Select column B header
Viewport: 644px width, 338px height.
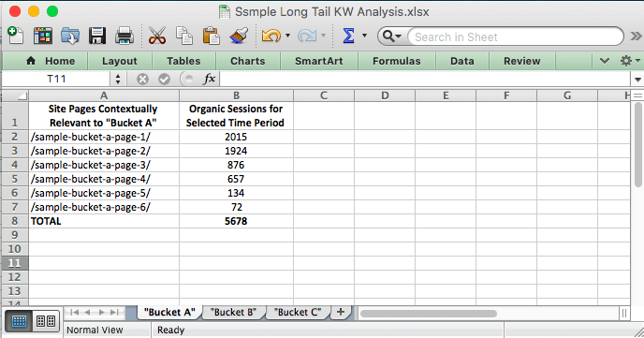[236, 96]
